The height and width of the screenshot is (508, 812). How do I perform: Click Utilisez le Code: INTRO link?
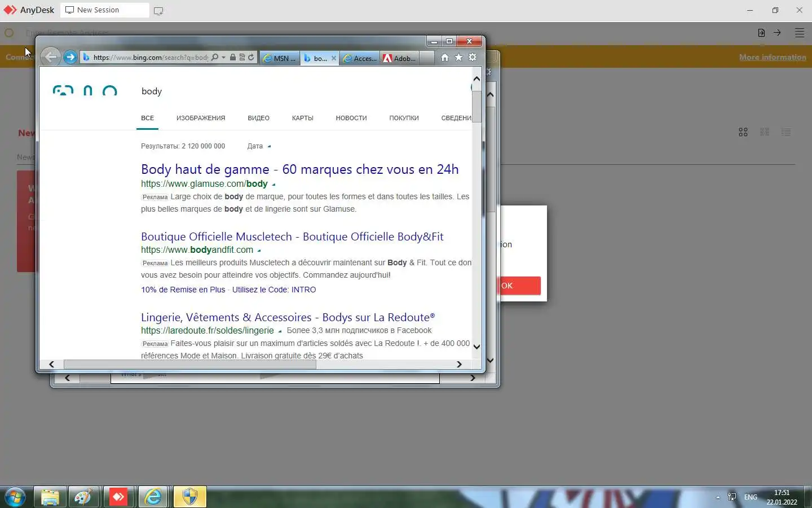click(274, 290)
